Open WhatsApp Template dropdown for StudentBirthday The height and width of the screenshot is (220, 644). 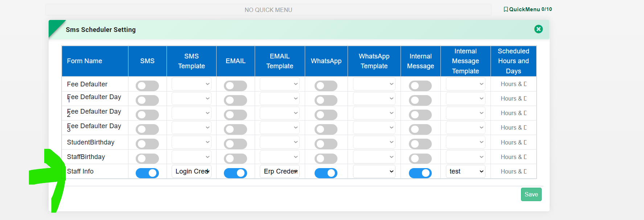pos(374,142)
